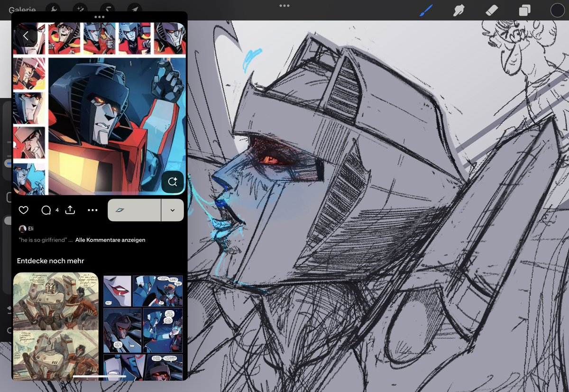
Task: Like the Starscream pin with the heart
Action: pos(23,210)
